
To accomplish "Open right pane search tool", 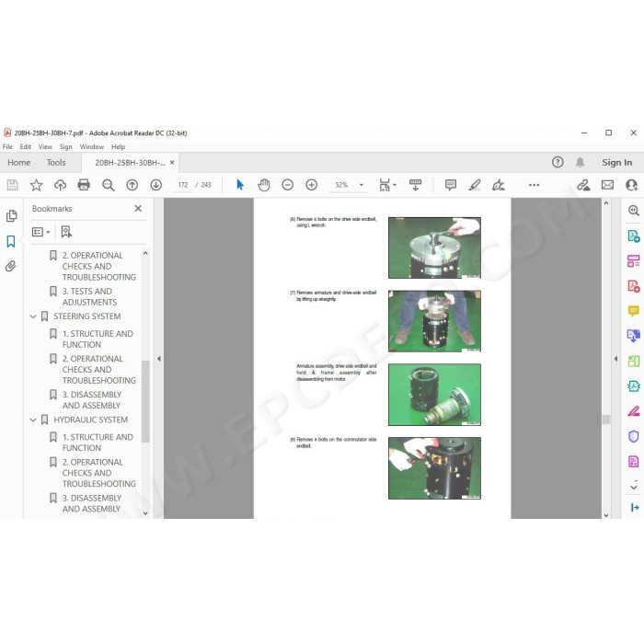I will [633, 211].
